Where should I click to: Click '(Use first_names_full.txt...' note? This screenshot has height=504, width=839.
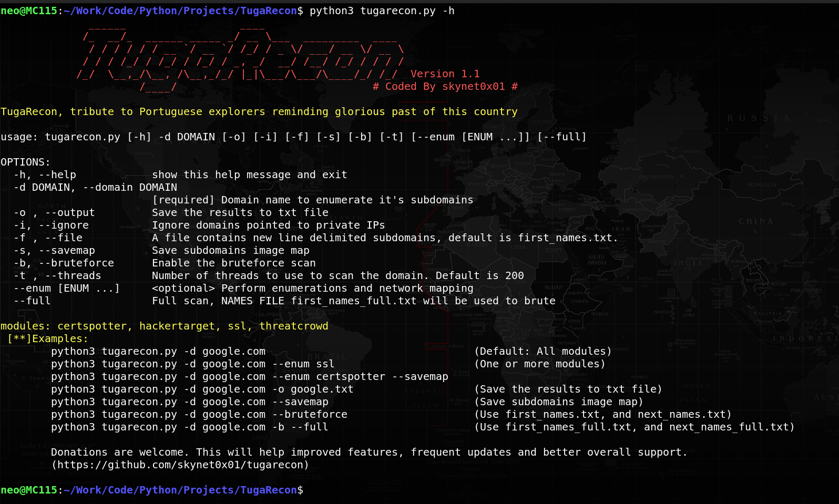635,427
